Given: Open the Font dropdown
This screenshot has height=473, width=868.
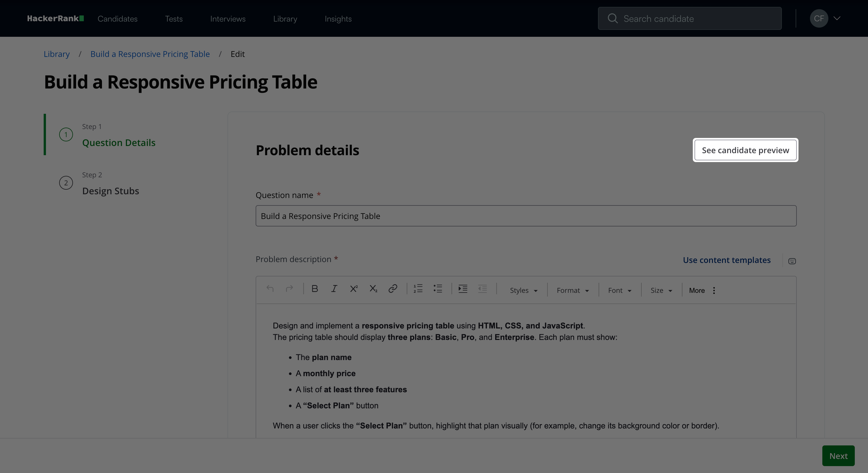Looking at the screenshot, I should tap(619, 291).
